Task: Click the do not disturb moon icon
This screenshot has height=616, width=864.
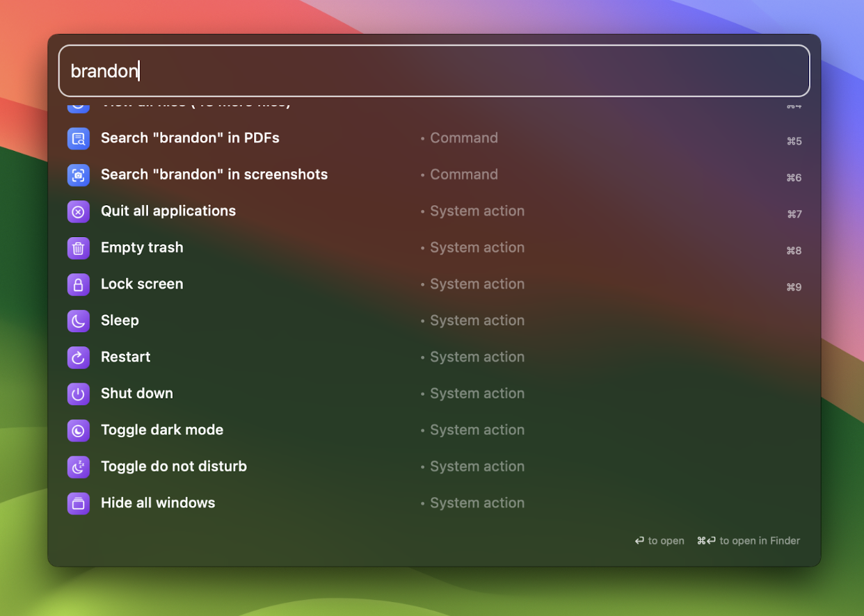Action: tap(79, 467)
